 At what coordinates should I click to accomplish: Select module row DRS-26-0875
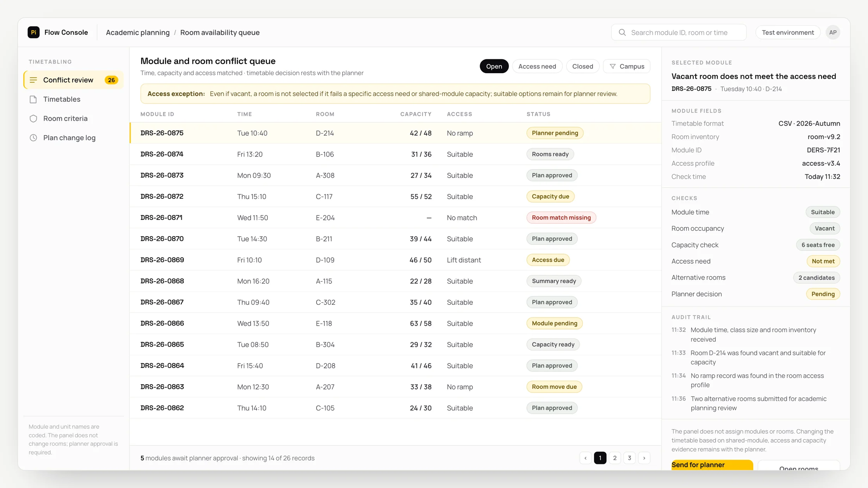click(396, 133)
